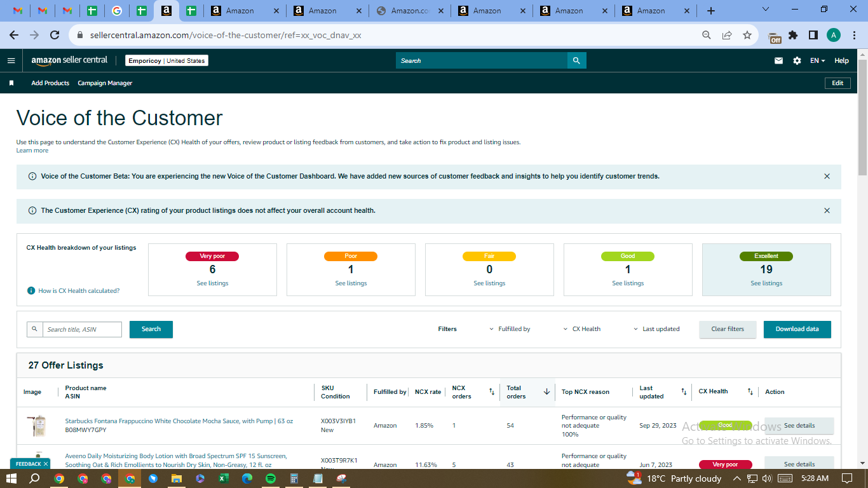Viewport: 868px width, 488px height.
Task: Go back in browser history
Action: [x=14, y=36]
